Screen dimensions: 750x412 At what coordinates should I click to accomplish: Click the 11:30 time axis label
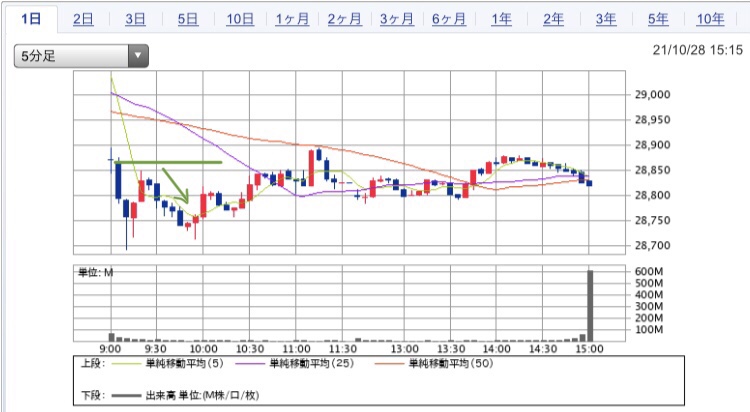point(343,349)
